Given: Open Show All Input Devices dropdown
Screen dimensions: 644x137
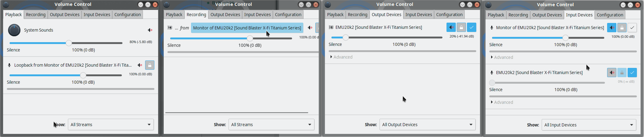Looking at the screenshot, I should pos(589,125).
